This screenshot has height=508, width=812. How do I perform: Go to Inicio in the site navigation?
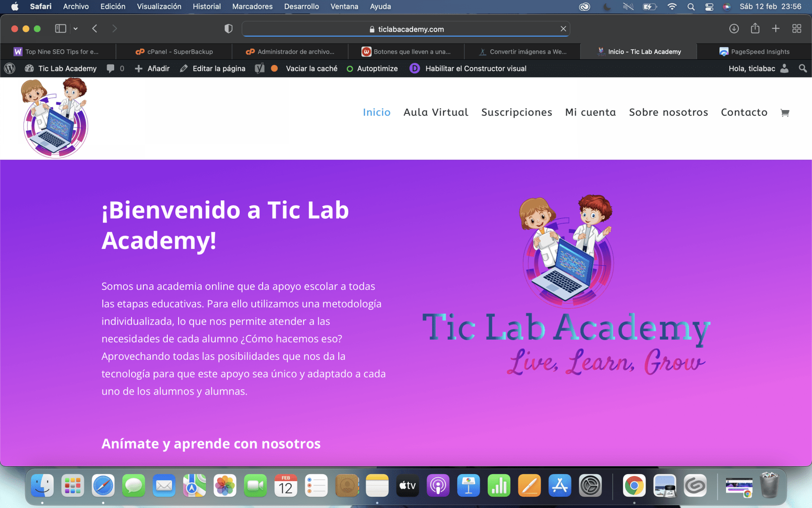376,112
